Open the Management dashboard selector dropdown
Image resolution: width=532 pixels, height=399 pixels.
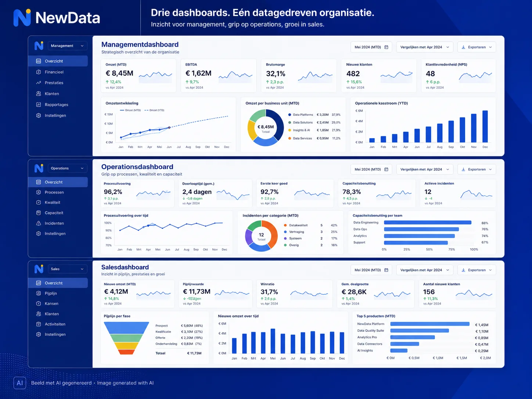coord(68,46)
